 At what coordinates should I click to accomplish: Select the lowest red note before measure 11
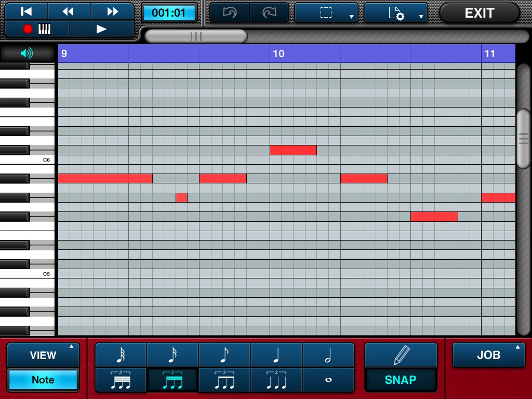(x=434, y=217)
